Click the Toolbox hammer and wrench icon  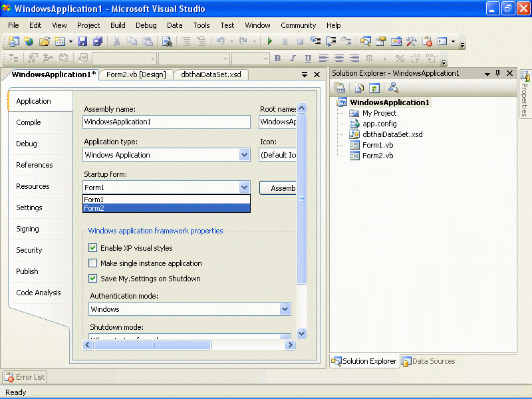pyautogui.click(x=412, y=41)
